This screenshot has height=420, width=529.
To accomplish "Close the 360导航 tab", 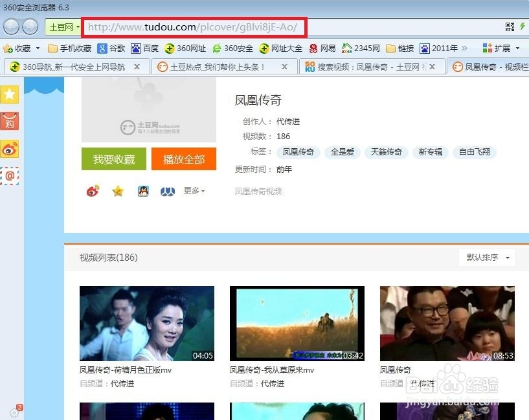I will click(137, 67).
